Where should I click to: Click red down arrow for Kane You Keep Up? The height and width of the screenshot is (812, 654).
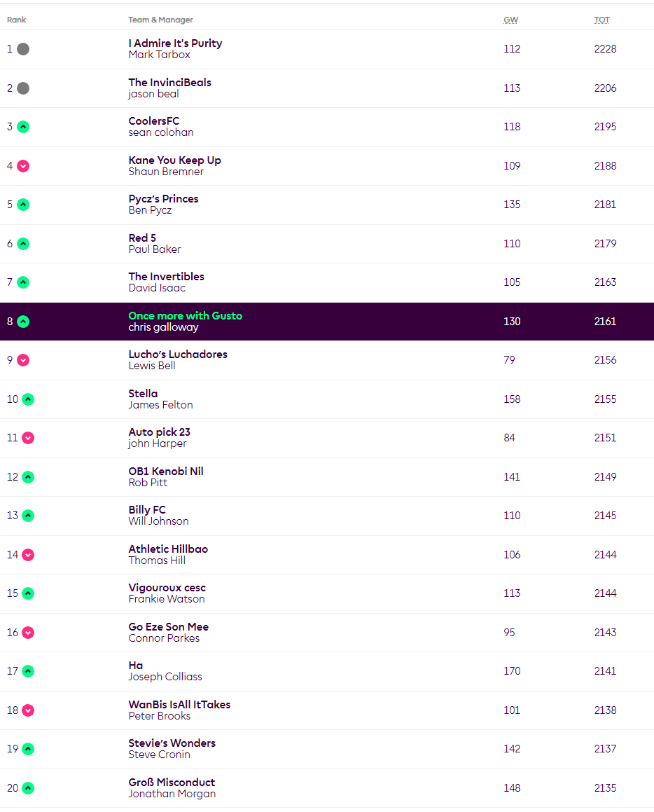pyautogui.click(x=23, y=166)
